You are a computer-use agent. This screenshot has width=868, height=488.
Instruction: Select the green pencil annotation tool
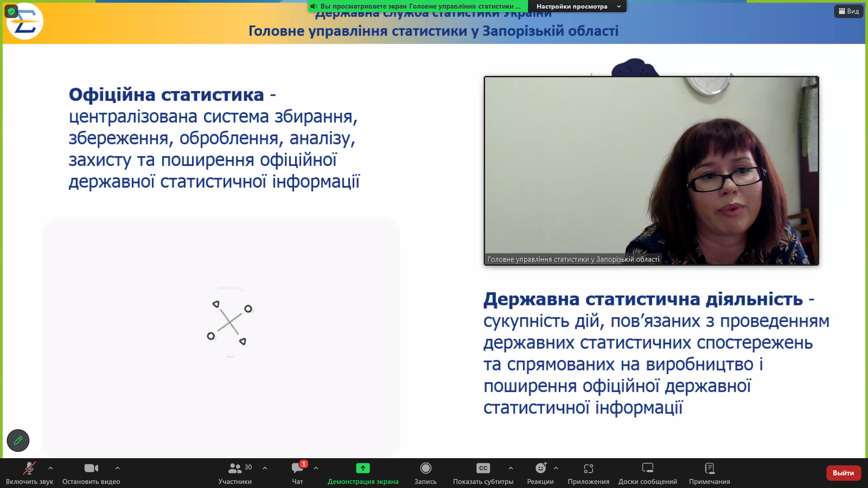(18, 441)
